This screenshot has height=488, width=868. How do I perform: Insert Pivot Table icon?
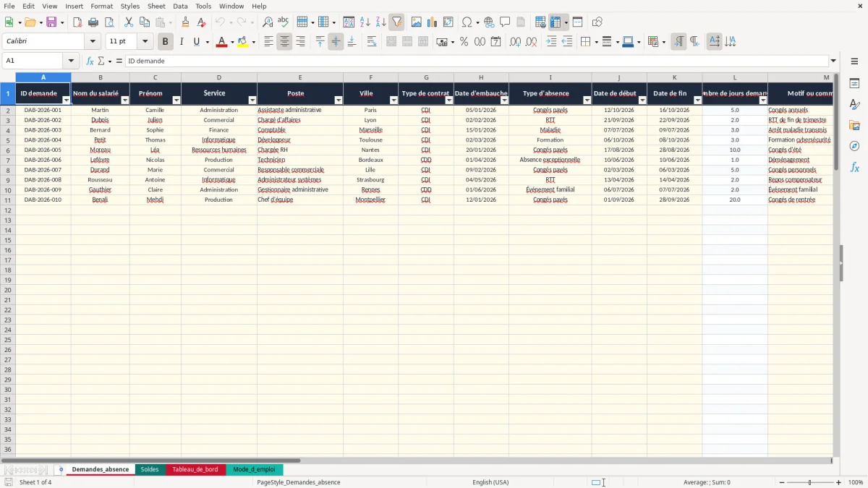(448, 22)
